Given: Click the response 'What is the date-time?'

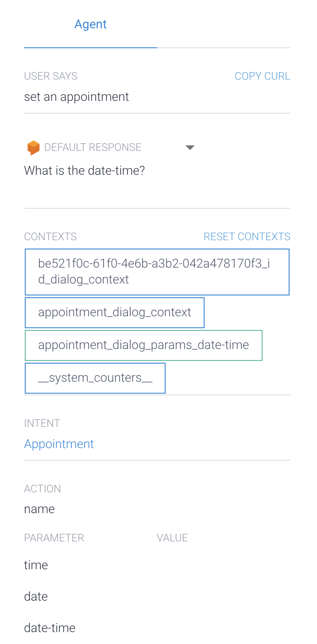Looking at the screenshot, I should [x=84, y=170].
